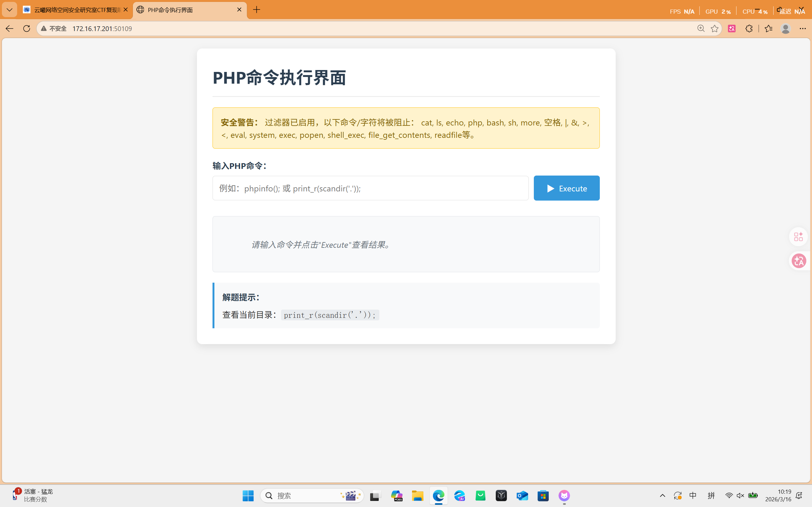Screen dimensions: 812x507
Task: Open the Favorites list icon
Action: pos(768,29)
